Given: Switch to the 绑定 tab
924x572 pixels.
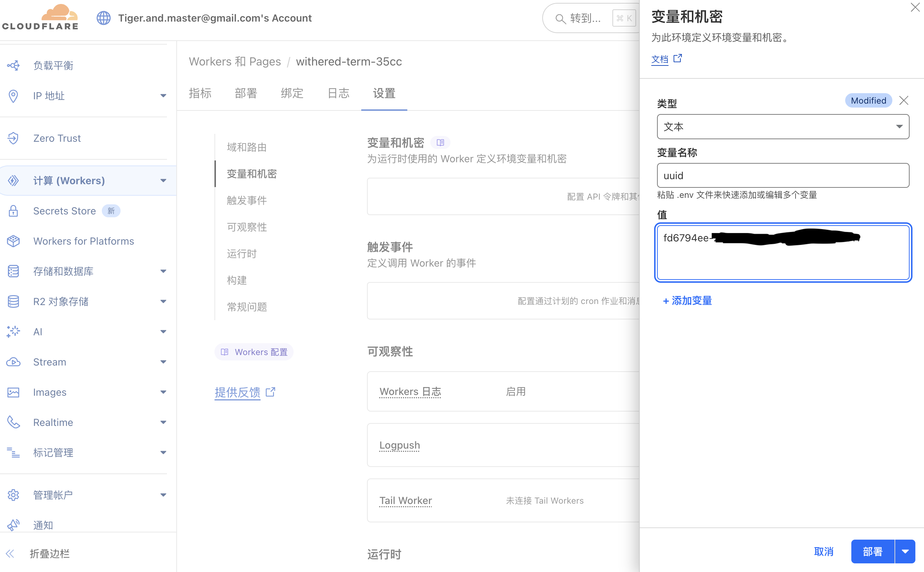Looking at the screenshot, I should click(x=292, y=93).
